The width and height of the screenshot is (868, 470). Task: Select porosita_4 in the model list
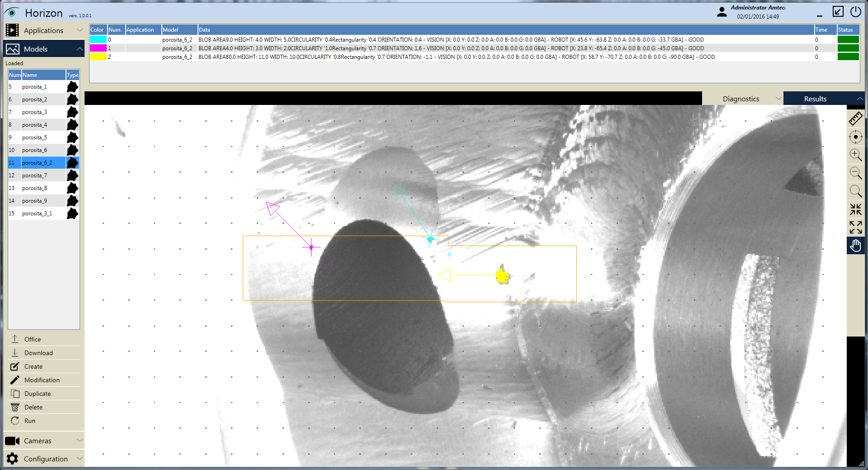tap(44, 125)
